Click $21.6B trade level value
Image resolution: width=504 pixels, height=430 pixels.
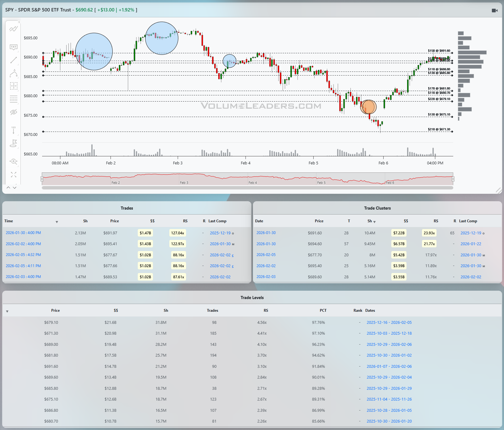coord(111,323)
